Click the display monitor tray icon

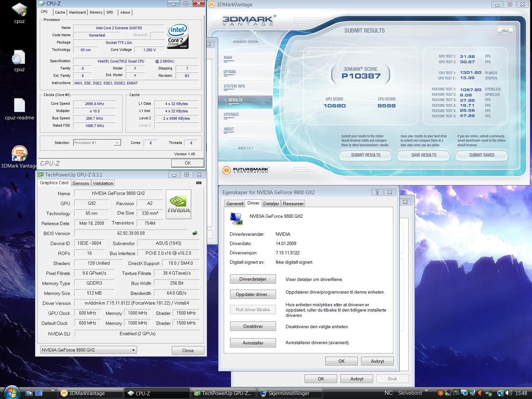(x=472, y=393)
